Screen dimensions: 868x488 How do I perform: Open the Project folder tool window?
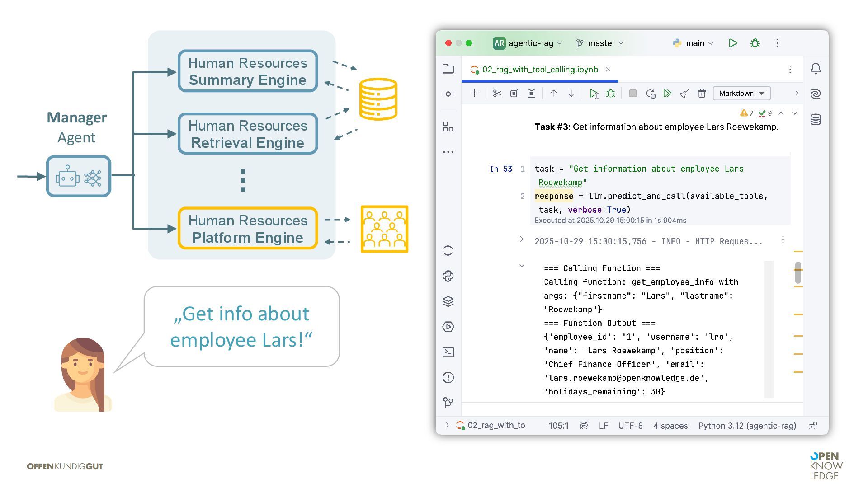click(x=448, y=69)
